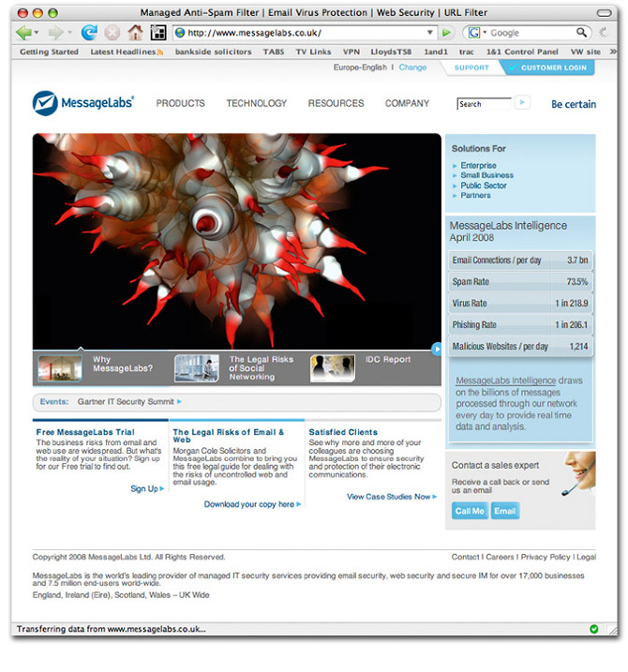
Task: Click inside the site Search input field
Action: 485,104
